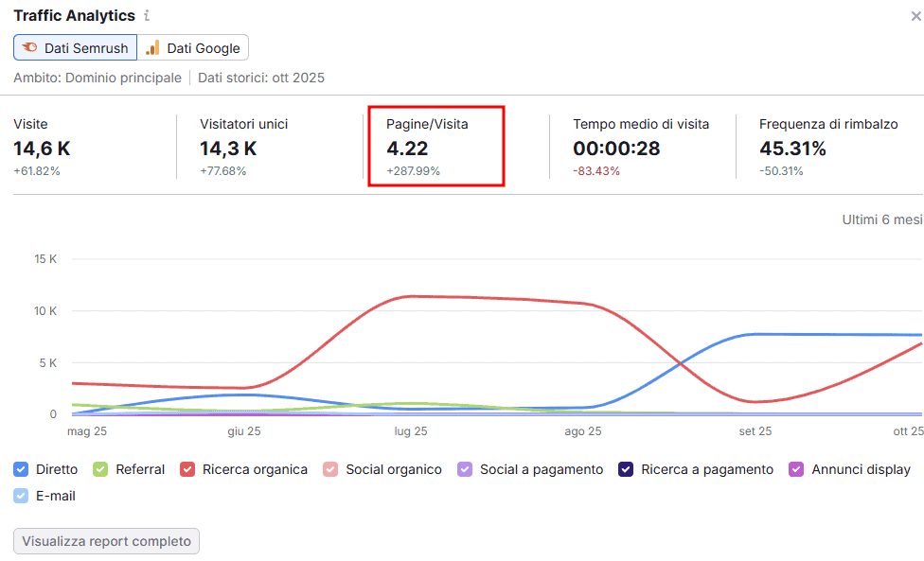Switch to the Dati Google tab
This screenshot has height=561, width=924.
pos(193,47)
